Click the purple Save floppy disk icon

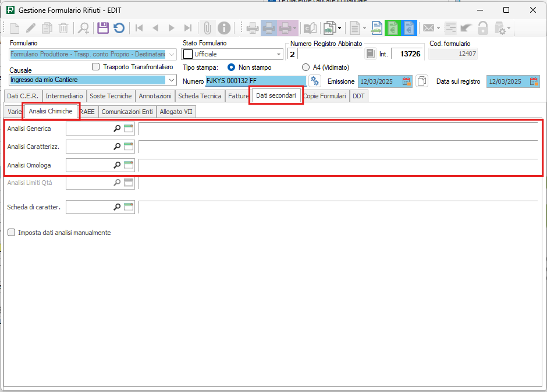click(x=103, y=27)
